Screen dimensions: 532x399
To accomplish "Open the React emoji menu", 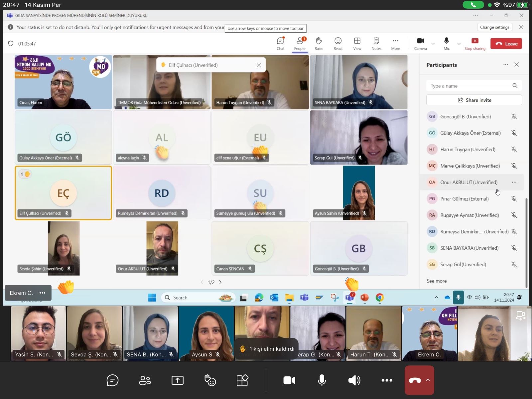I will pyautogui.click(x=338, y=43).
